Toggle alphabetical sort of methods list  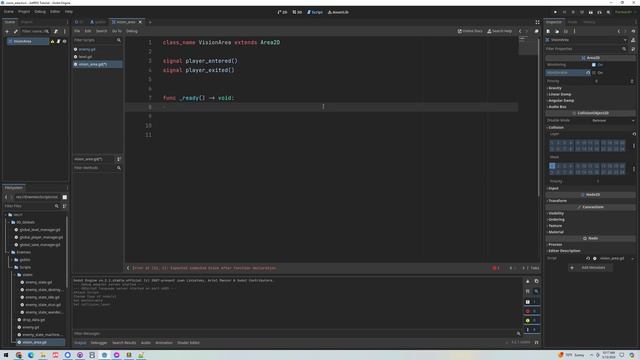(x=119, y=159)
